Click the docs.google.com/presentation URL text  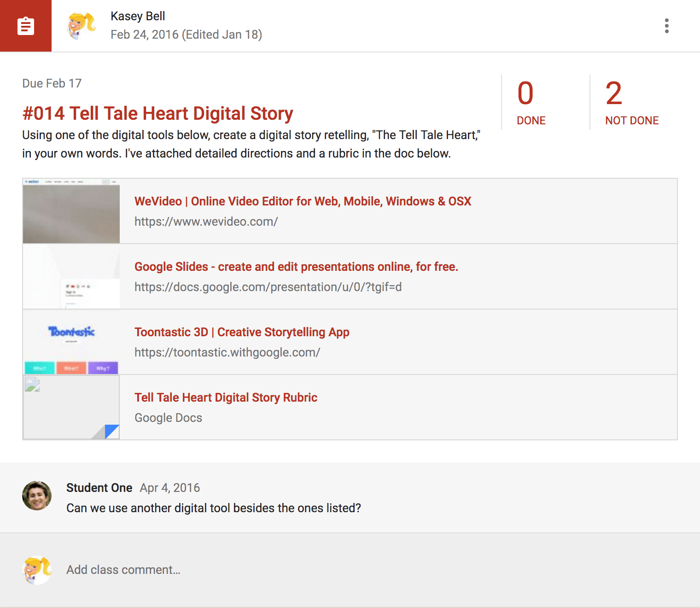point(268,287)
